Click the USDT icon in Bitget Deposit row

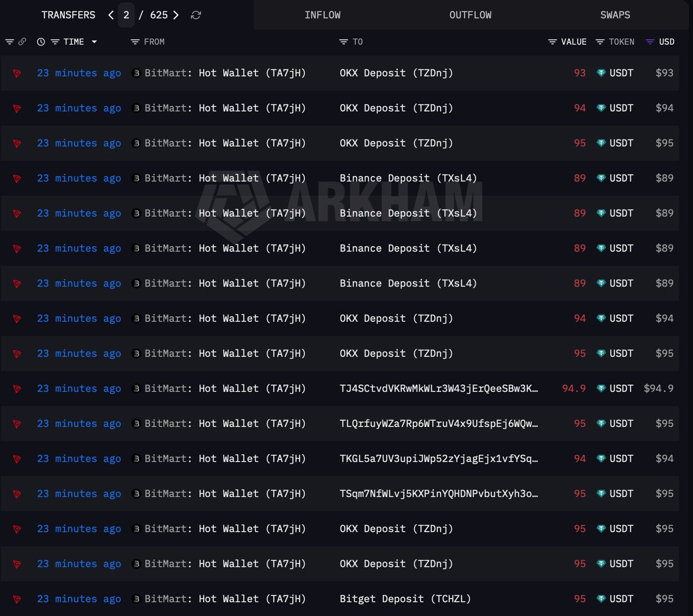point(601,599)
